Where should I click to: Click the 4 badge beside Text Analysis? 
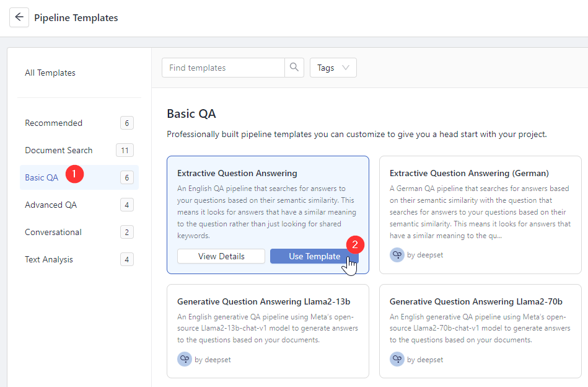point(126,259)
